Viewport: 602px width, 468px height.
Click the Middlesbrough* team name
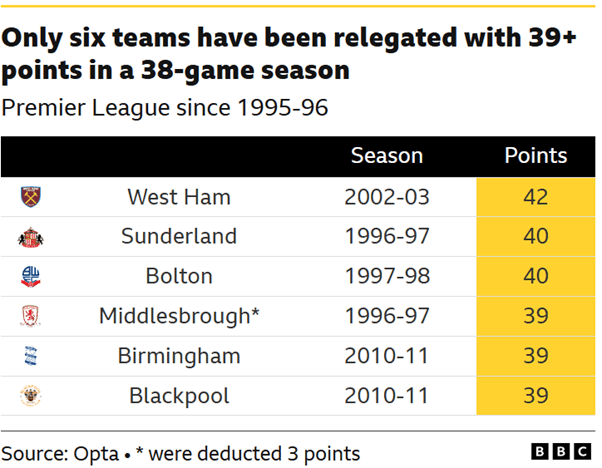179,316
